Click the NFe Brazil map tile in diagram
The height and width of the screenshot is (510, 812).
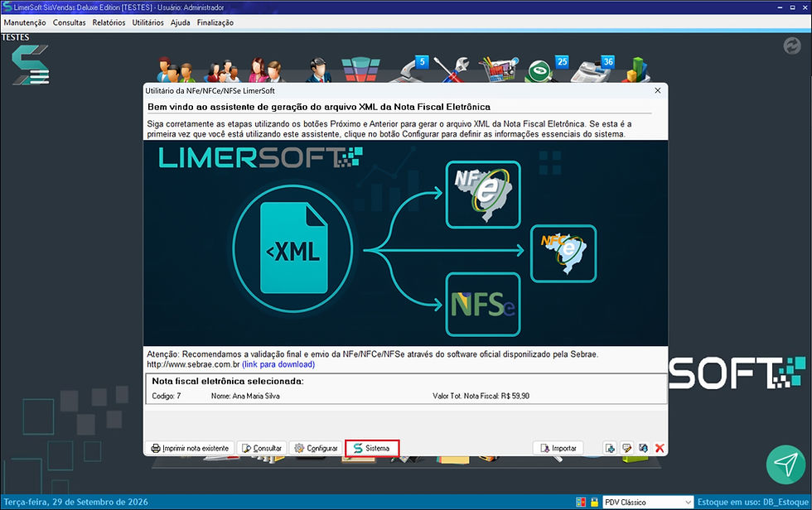click(483, 195)
